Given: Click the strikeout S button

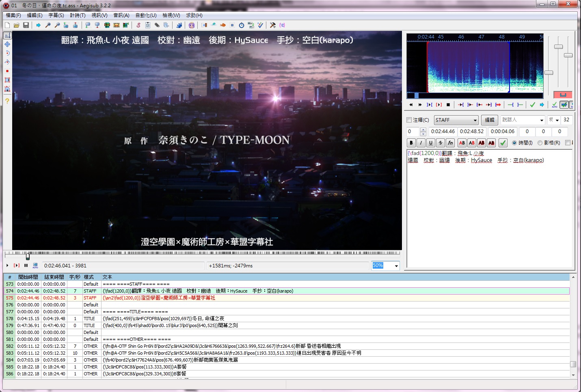Looking at the screenshot, I should click(x=441, y=143).
